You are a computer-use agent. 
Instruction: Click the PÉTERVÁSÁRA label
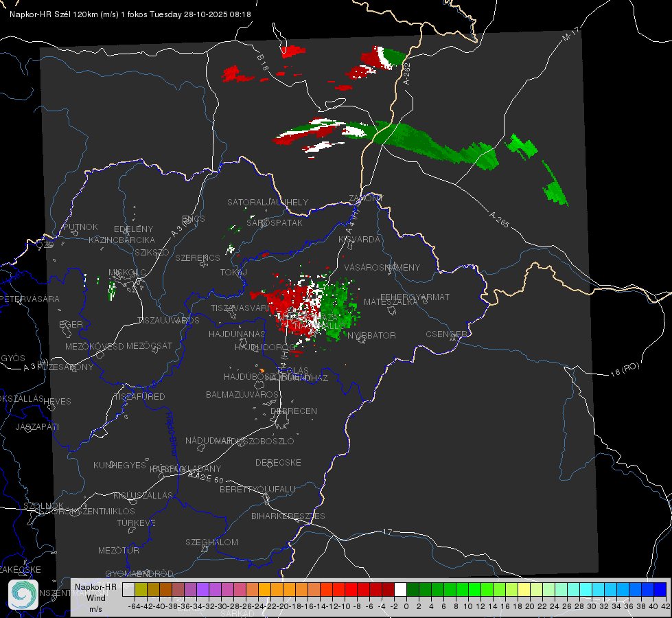(30, 299)
